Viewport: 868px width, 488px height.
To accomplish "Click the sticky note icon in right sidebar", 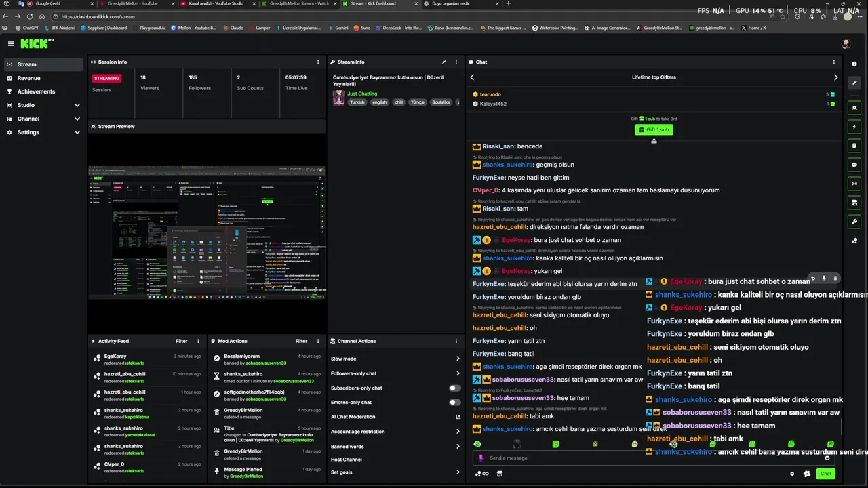I will point(854,145).
